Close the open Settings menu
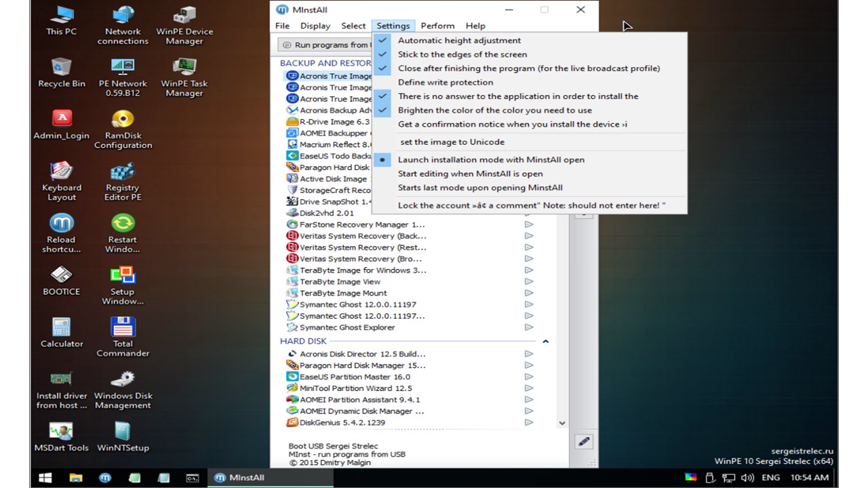868x488 pixels. tap(393, 26)
